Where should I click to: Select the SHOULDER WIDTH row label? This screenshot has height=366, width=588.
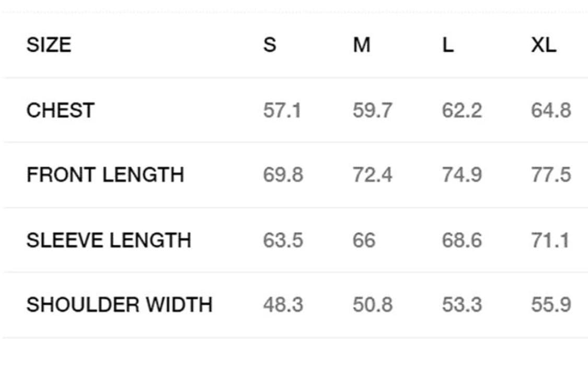(119, 304)
